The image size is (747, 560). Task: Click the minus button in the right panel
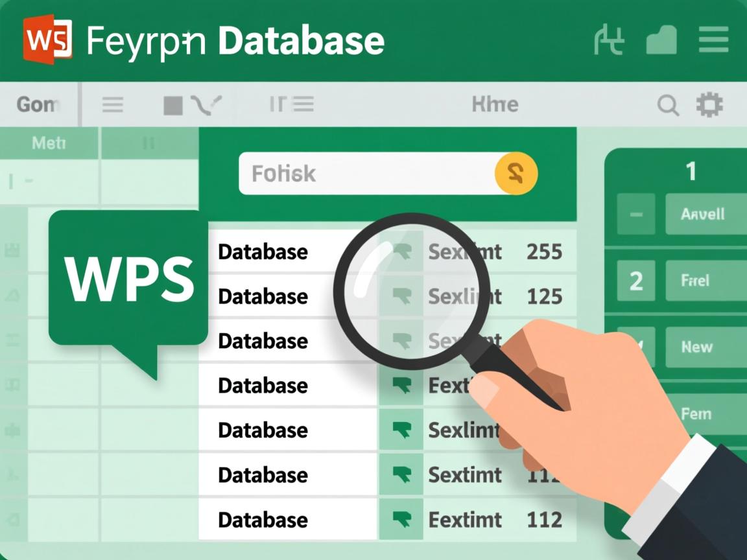coord(635,214)
